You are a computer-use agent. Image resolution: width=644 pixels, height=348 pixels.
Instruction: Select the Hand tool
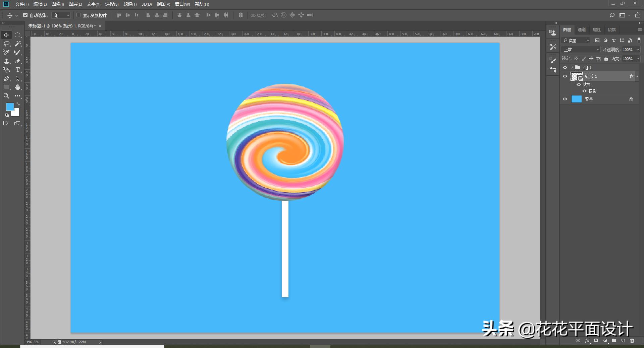point(18,87)
